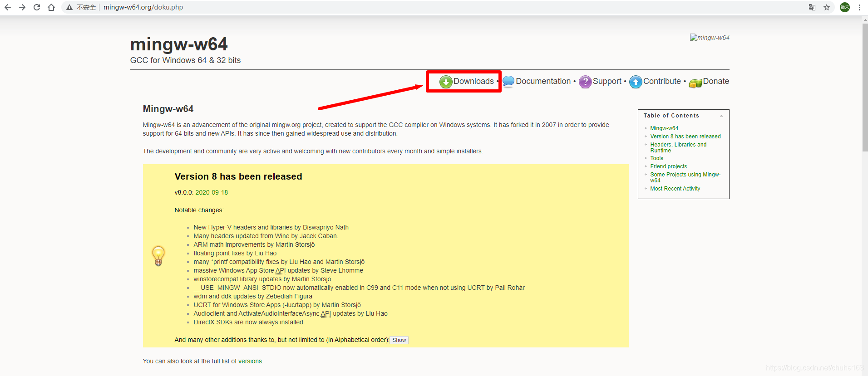This screenshot has height=376, width=868.
Task: Click the API abbreviation in Windows App Store line
Action: click(x=281, y=270)
